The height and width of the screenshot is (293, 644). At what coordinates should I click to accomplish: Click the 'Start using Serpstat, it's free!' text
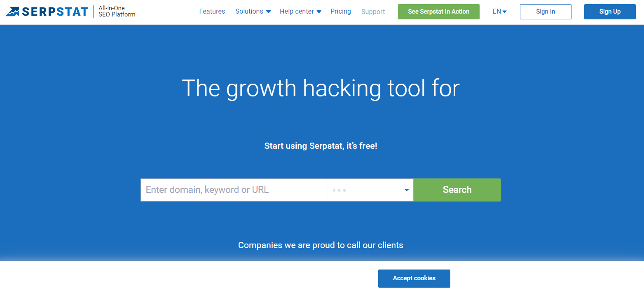(321, 146)
